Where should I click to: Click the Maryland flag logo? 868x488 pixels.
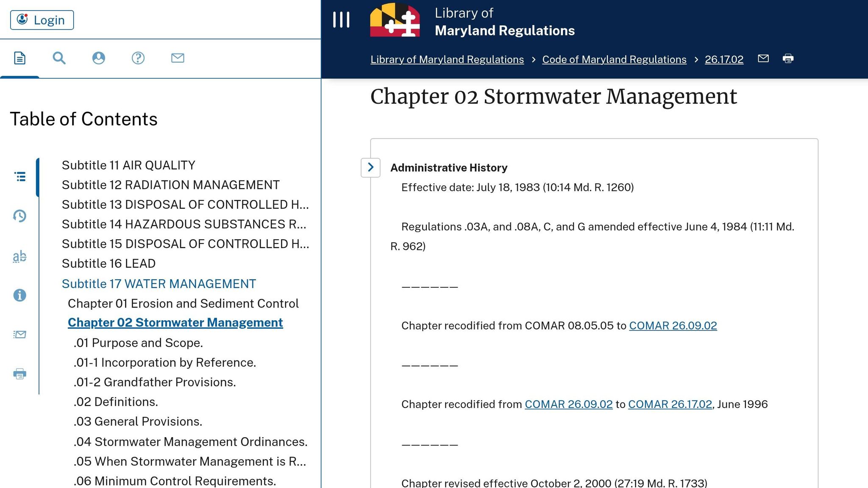pyautogui.click(x=395, y=20)
